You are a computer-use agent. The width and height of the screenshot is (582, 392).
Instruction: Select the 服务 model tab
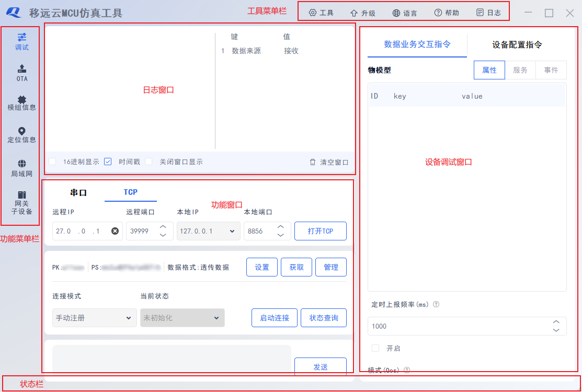[x=520, y=70]
